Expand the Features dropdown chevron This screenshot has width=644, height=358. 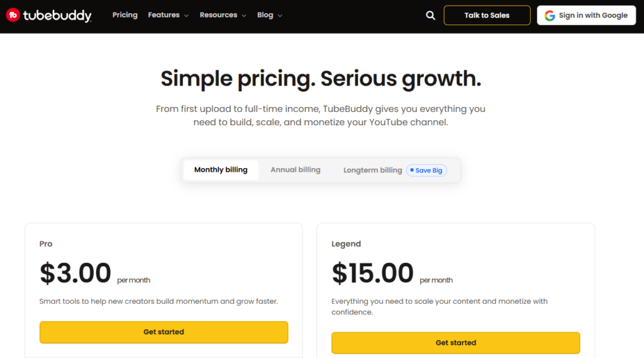[186, 16]
